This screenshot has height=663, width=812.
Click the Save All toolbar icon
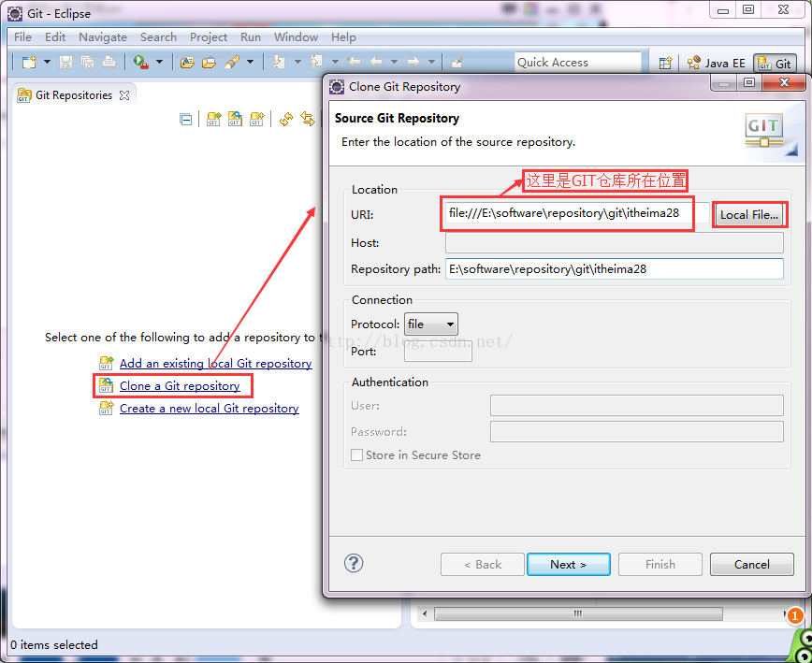[88, 62]
